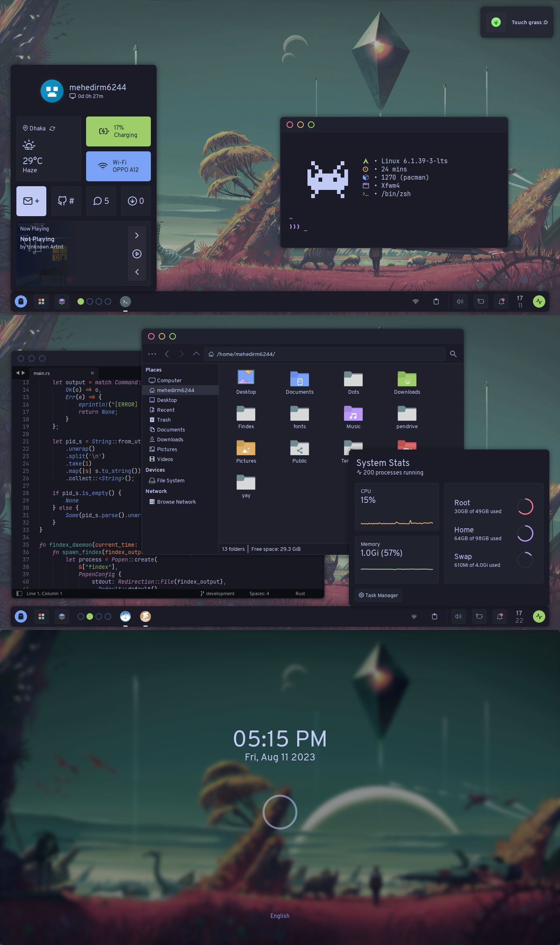Click the Root disk usage ring

(525, 506)
